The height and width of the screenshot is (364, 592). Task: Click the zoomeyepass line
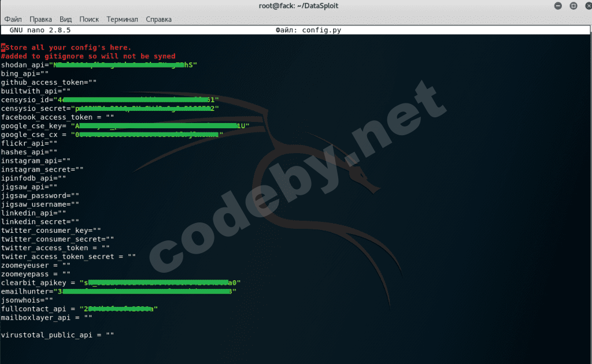pos(35,274)
